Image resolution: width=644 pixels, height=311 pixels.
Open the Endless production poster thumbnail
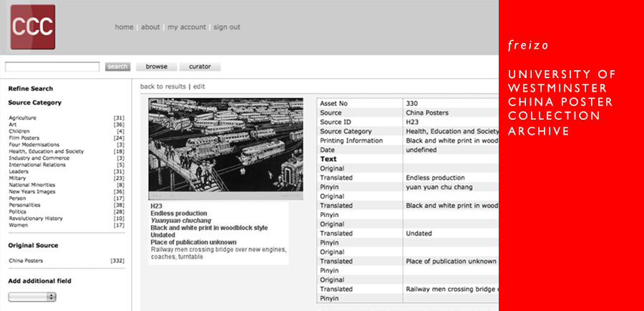point(226,149)
